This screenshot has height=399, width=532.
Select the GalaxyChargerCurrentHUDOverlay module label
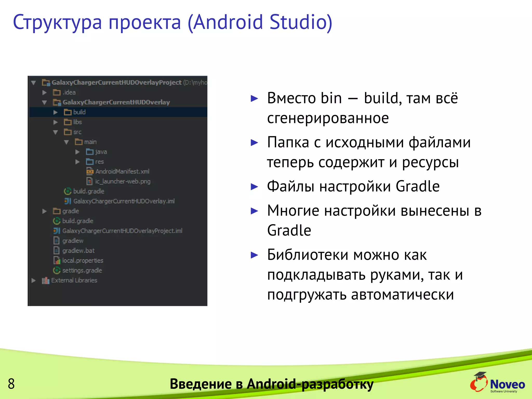pyautogui.click(x=116, y=102)
